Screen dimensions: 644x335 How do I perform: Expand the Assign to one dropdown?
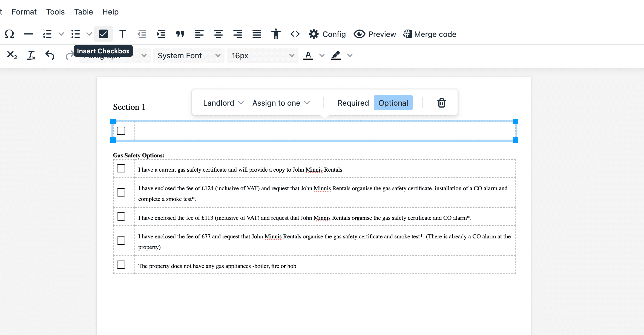pos(281,103)
